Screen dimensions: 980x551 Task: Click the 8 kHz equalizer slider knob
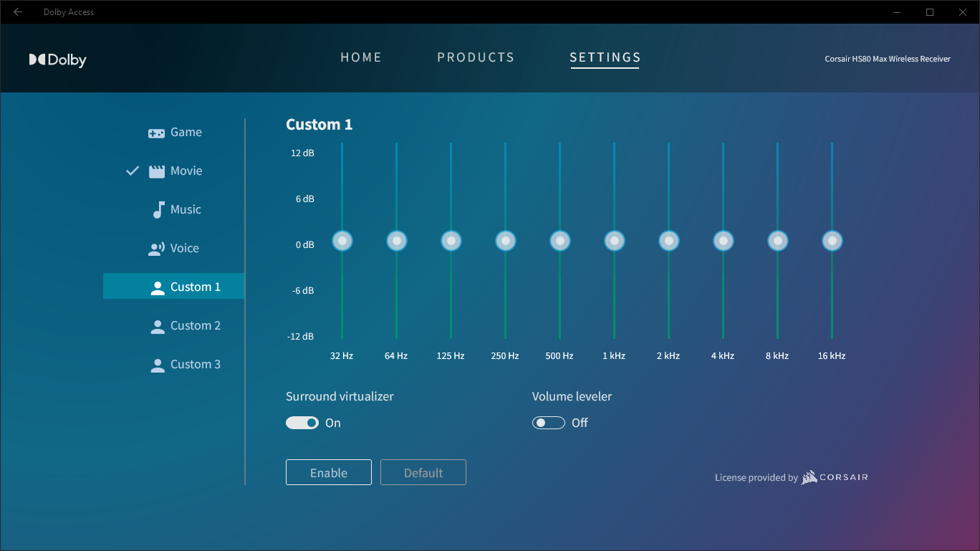point(778,241)
